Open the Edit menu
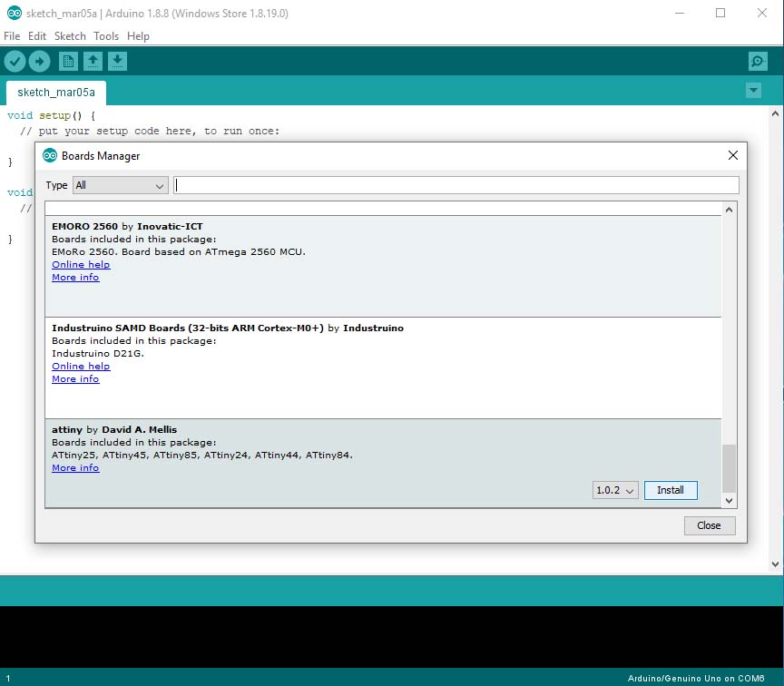 point(37,36)
